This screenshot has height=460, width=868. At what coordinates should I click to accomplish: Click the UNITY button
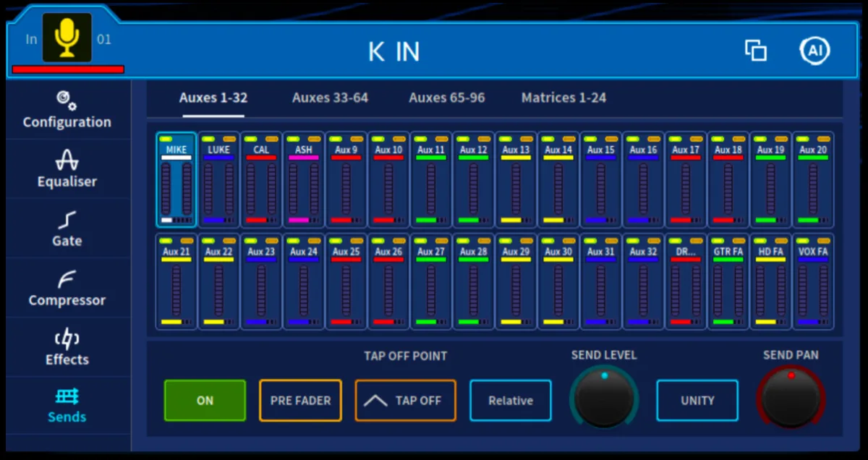point(697,401)
